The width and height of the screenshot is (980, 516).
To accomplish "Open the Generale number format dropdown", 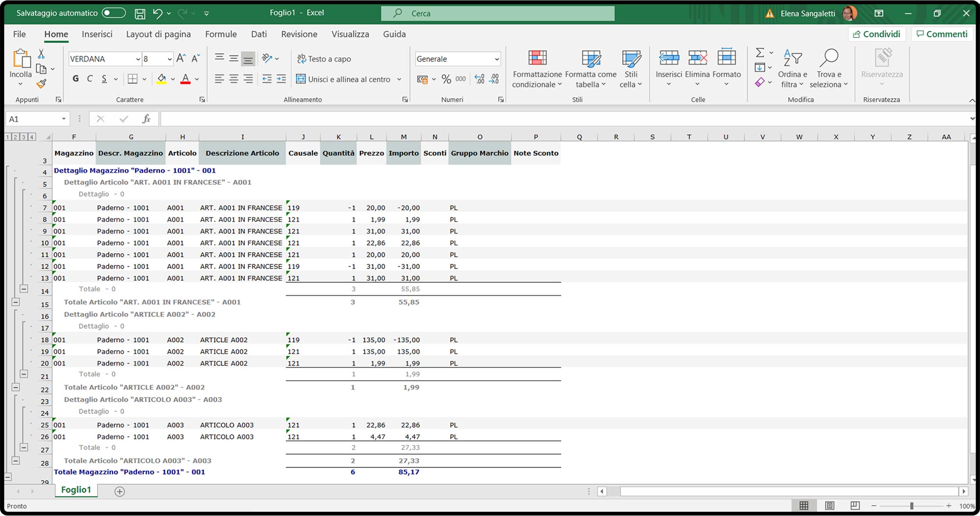I will click(x=496, y=59).
